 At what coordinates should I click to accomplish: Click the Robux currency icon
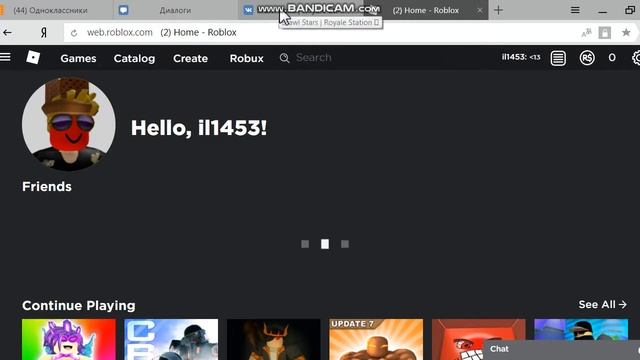click(587, 58)
